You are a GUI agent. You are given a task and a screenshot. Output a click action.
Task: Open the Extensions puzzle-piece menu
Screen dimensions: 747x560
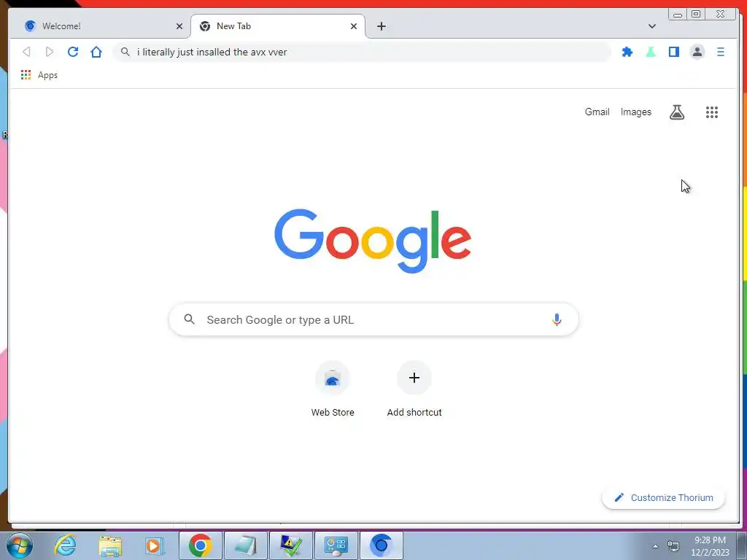pos(627,52)
